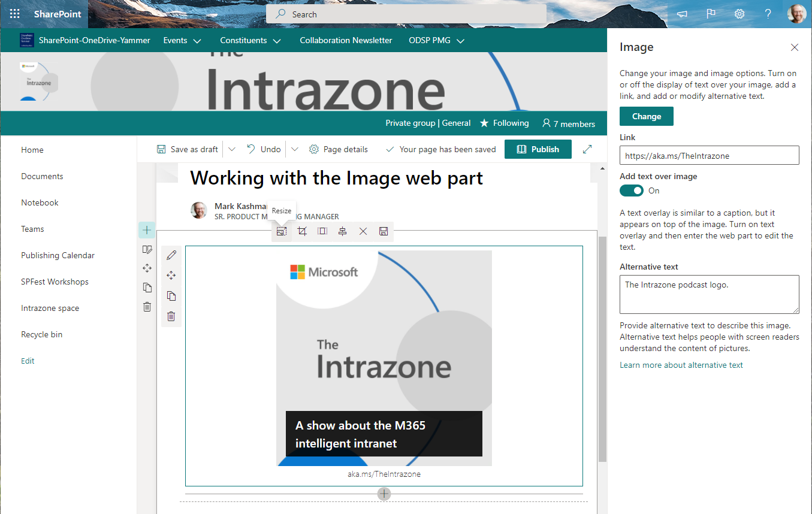Viewport: 812px width, 514px height.
Task: Edit the Alternative text box
Action: (x=710, y=294)
